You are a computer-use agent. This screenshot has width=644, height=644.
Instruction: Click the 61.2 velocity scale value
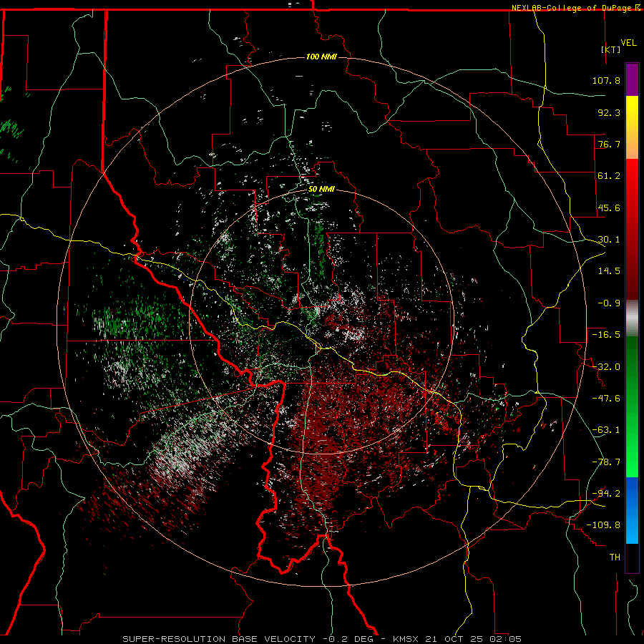[x=609, y=176]
